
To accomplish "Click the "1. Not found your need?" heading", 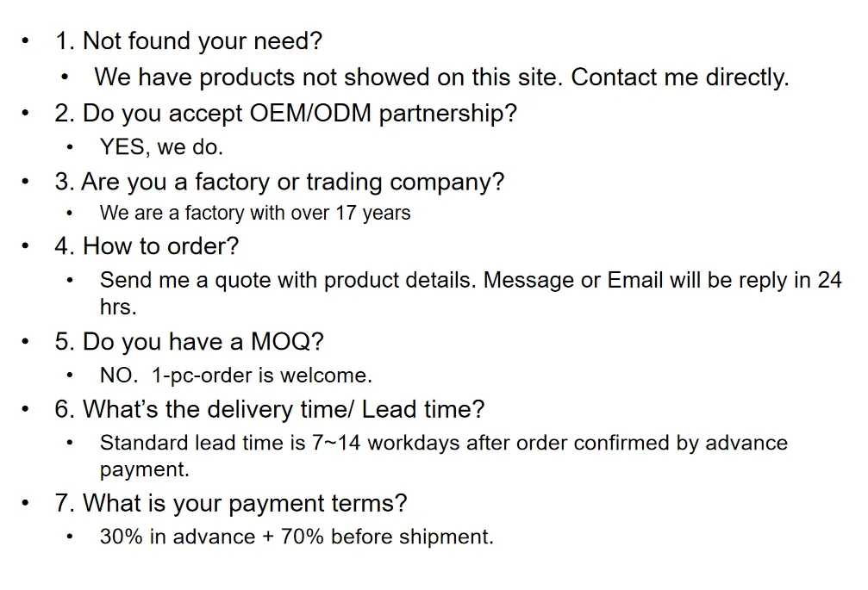I will pyautogui.click(x=188, y=41).
